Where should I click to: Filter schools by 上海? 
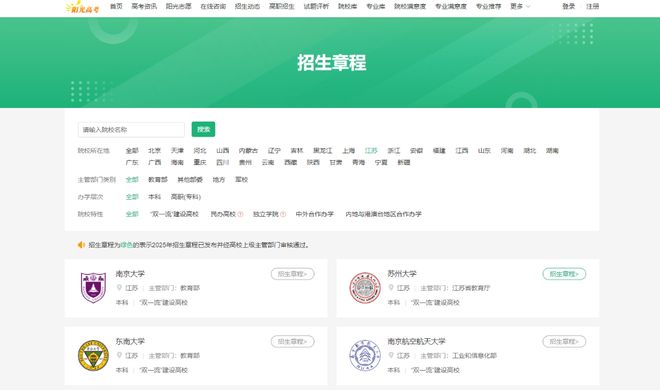pyautogui.click(x=349, y=151)
